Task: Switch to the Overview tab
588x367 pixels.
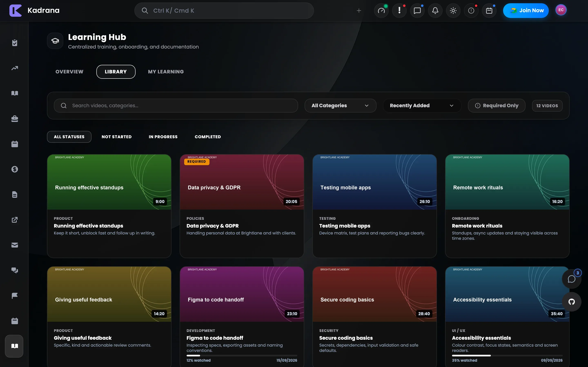Action: click(x=69, y=72)
